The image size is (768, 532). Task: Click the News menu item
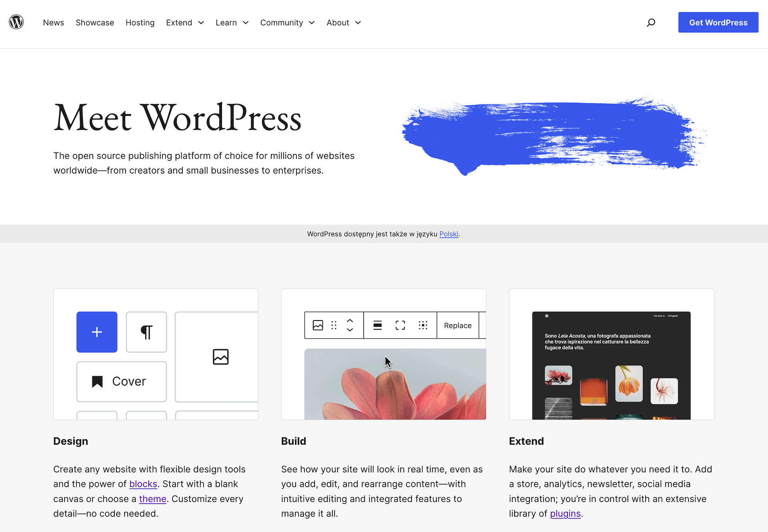[53, 22]
